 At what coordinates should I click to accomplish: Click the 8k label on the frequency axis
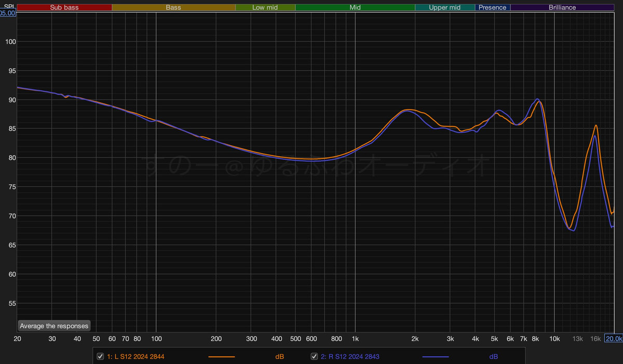pyautogui.click(x=535, y=339)
